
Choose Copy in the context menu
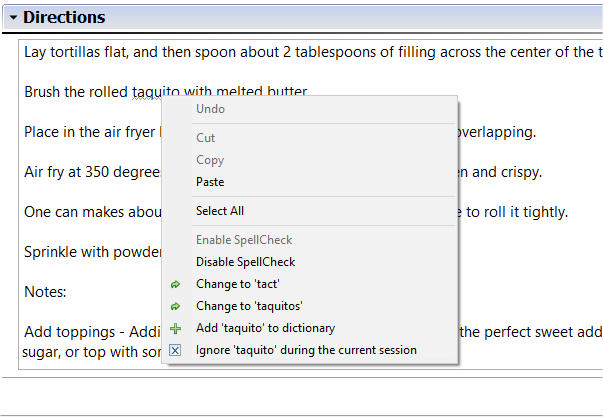coord(210,160)
